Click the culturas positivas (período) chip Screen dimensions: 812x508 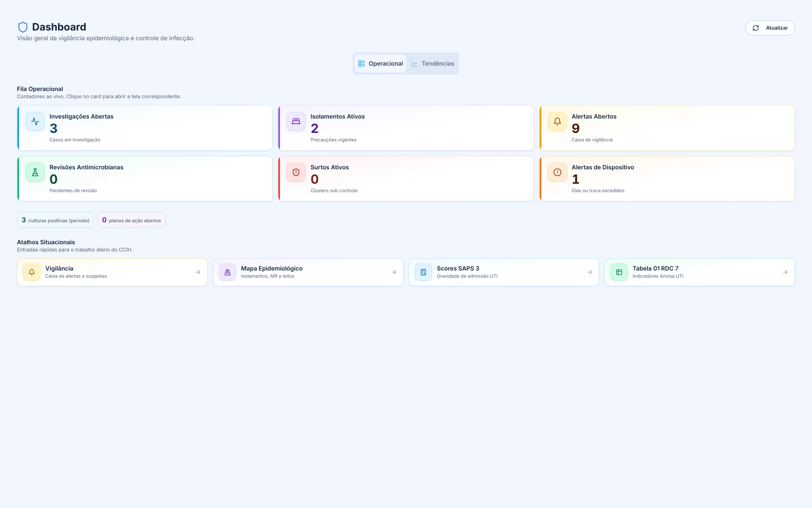pos(55,220)
